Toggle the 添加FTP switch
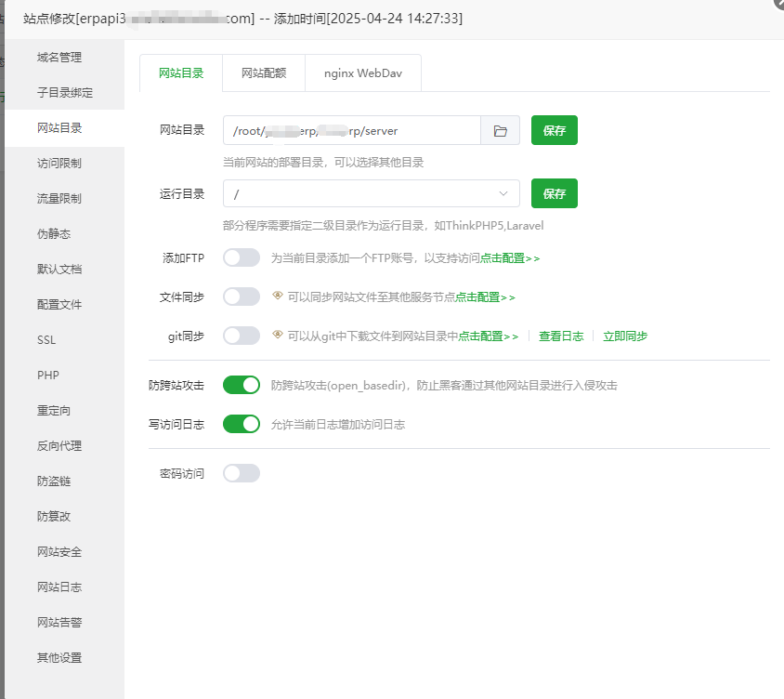784x699 pixels. point(242,257)
